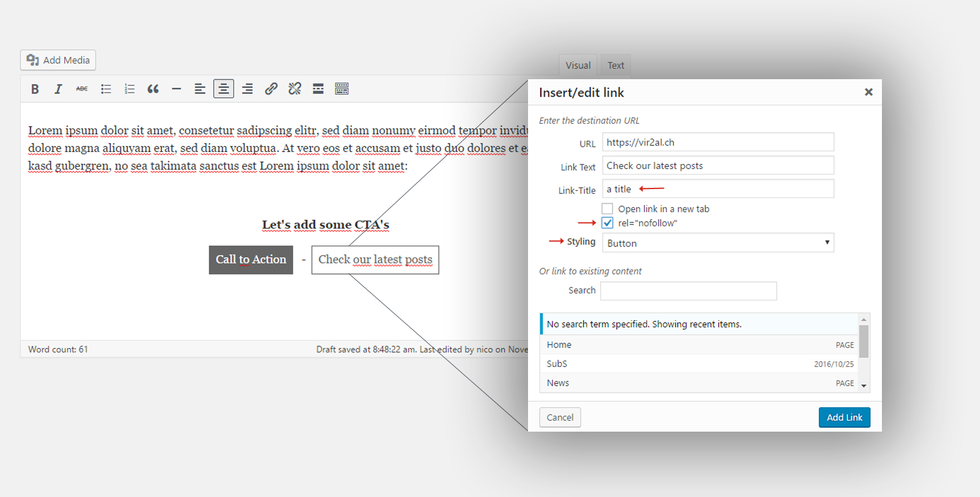The height and width of the screenshot is (497, 980).
Task: Select the Home page result
Action: click(x=699, y=345)
